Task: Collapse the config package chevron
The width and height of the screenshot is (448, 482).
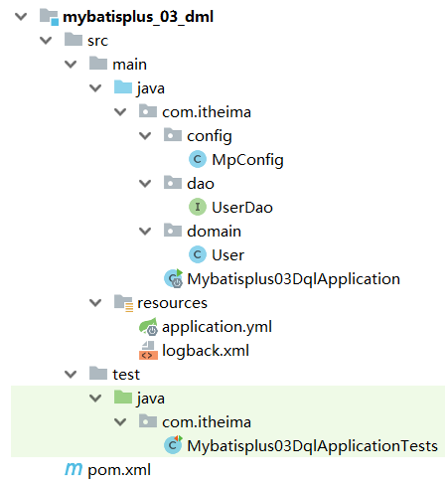Action: tap(145, 135)
